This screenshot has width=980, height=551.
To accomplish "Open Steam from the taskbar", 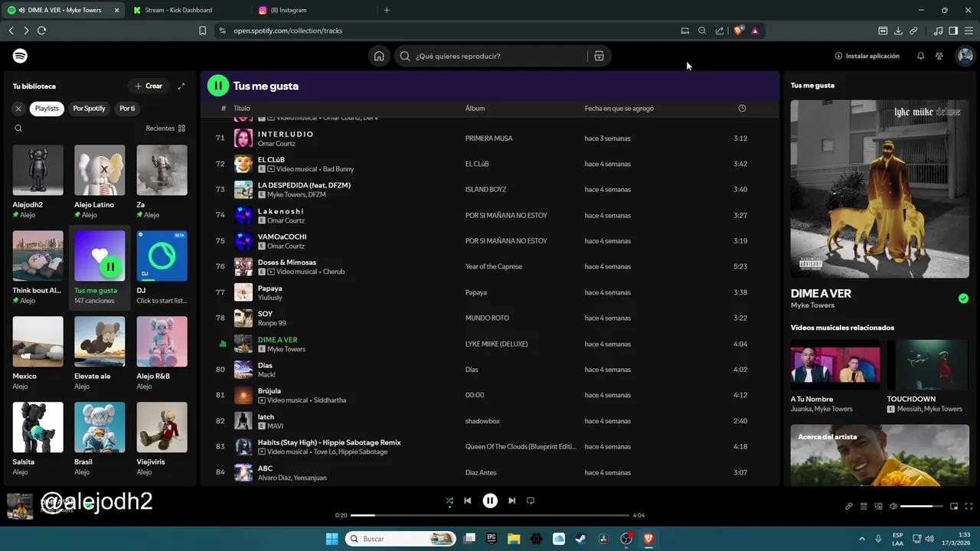I will pos(581,539).
